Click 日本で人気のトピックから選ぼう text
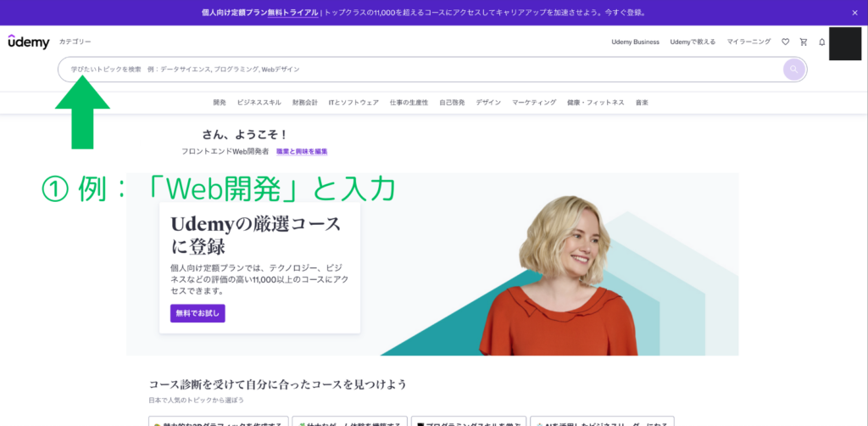Image resolution: width=868 pixels, height=426 pixels. [197, 400]
